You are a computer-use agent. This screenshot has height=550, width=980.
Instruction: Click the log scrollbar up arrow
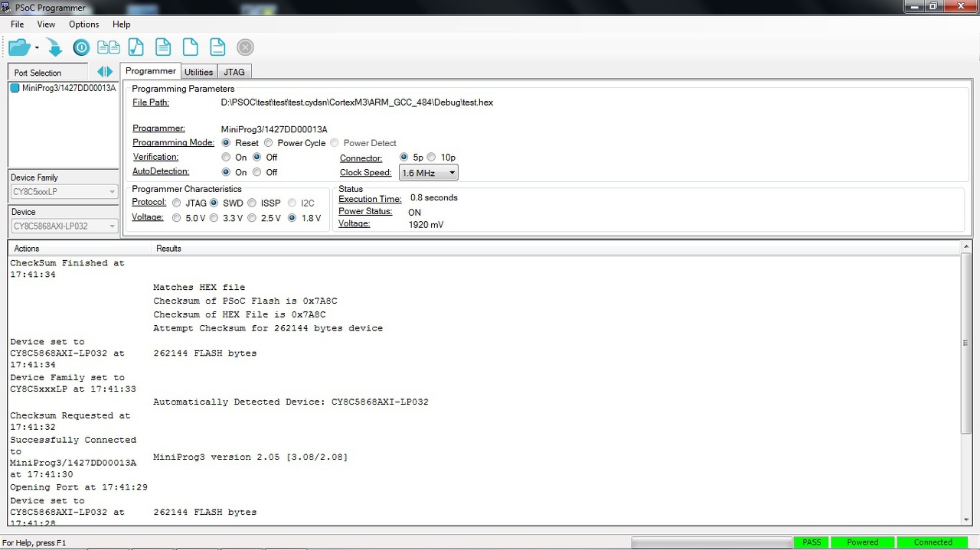click(x=965, y=249)
